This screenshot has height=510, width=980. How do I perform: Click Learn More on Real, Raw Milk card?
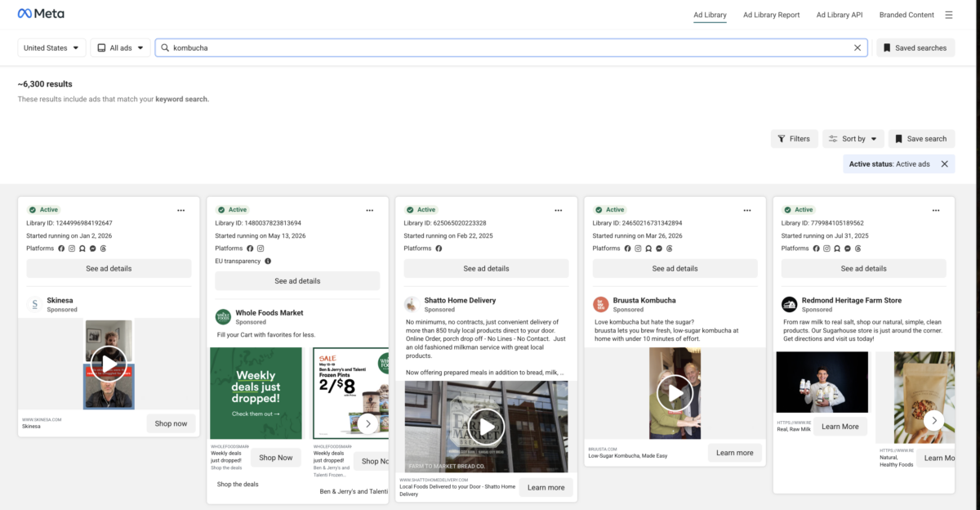(840, 427)
